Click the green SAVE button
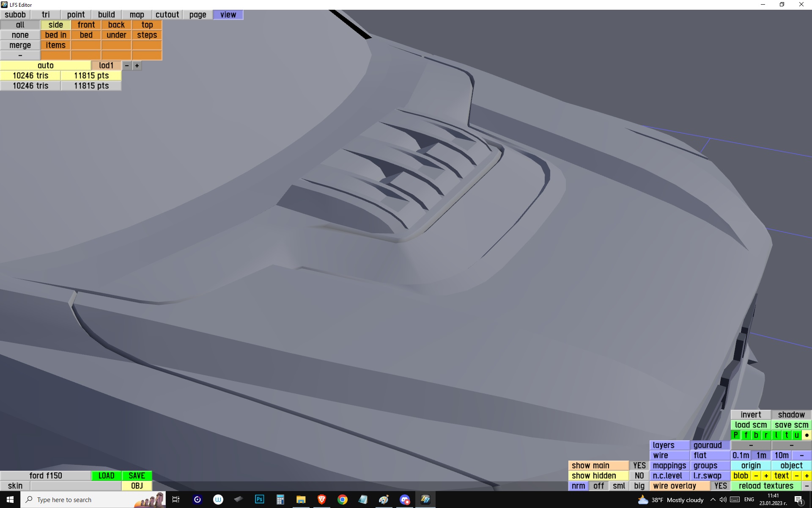812x508 pixels. click(x=137, y=475)
